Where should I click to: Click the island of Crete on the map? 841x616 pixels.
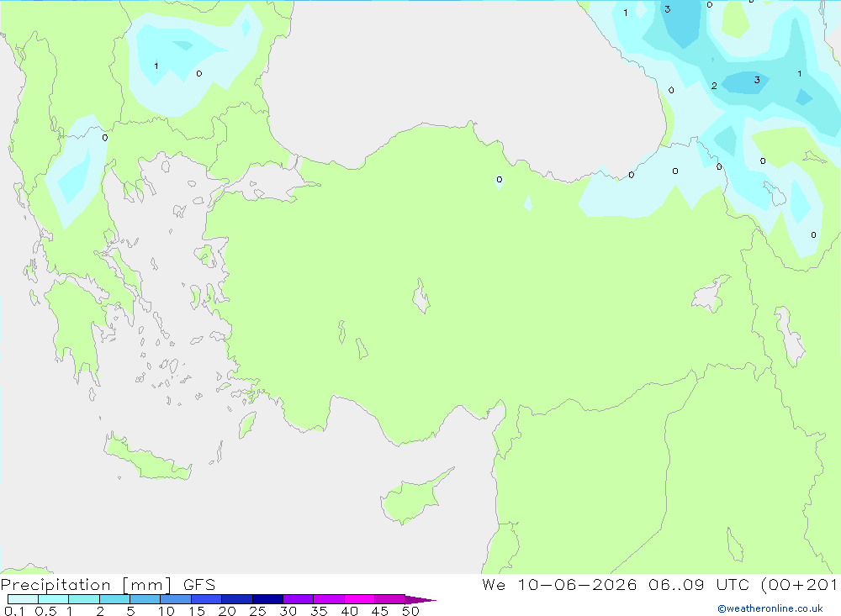pyautogui.click(x=145, y=457)
